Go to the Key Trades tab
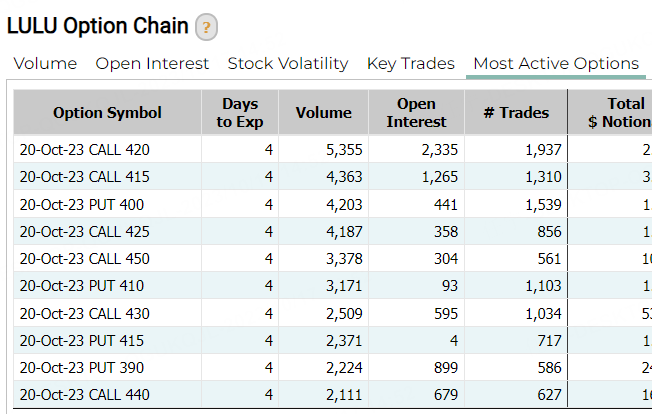 (410, 63)
